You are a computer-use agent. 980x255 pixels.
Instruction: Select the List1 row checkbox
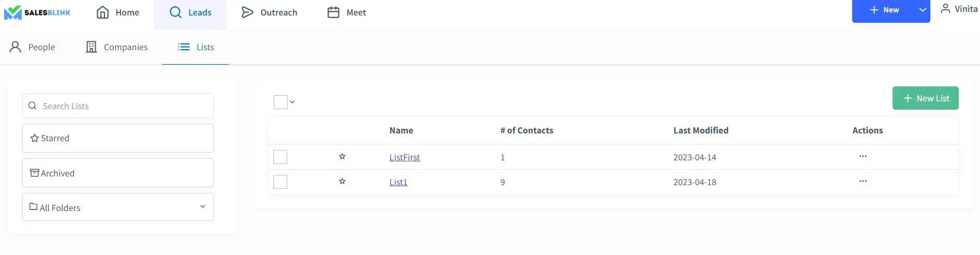[x=280, y=182]
